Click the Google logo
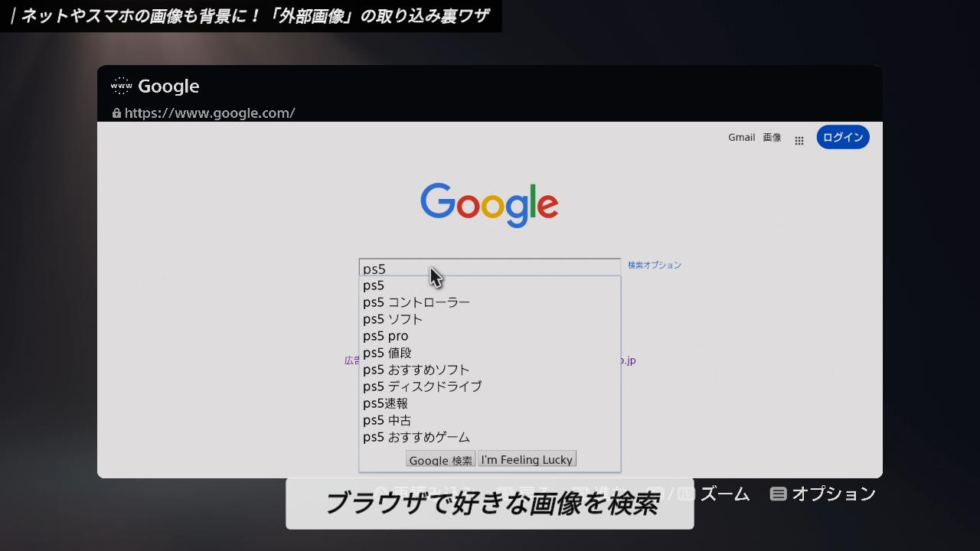 click(x=489, y=204)
